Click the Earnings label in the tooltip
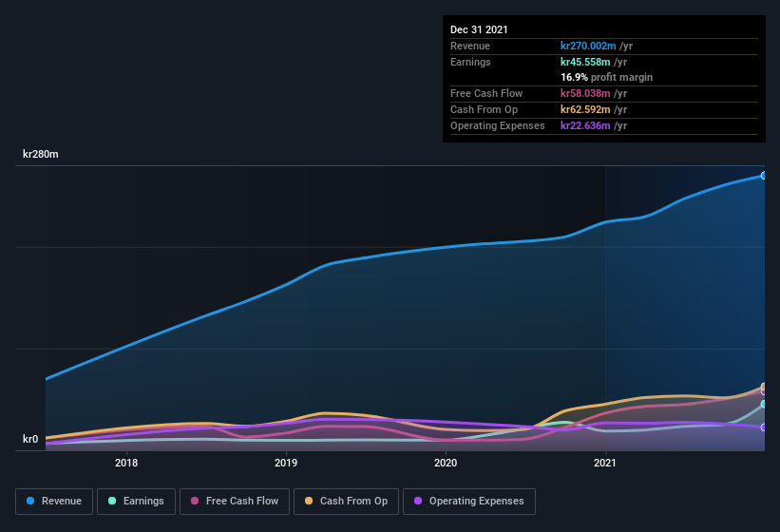Viewport: 780px width, 532px height. point(470,62)
